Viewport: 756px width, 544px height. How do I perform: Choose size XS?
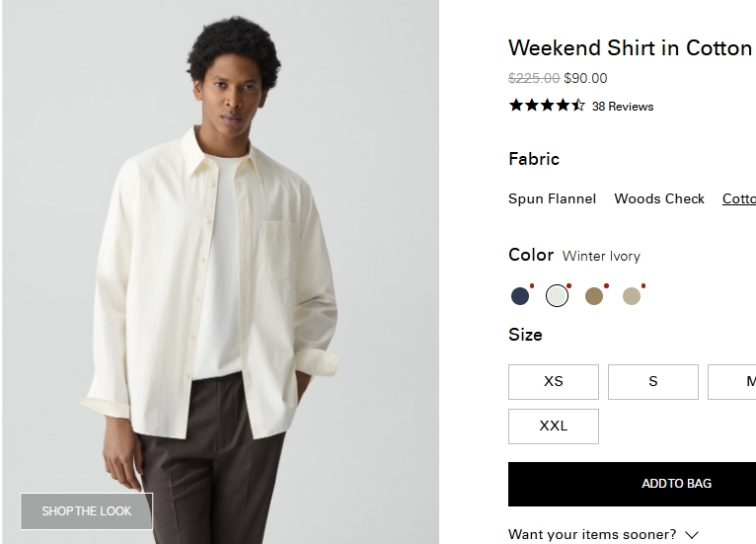click(x=554, y=382)
